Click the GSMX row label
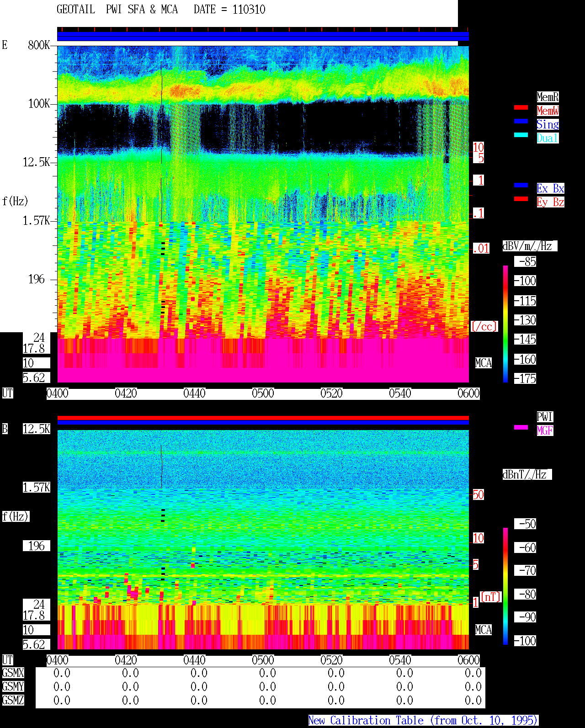The width and height of the screenshot is (585, 728). 13,673
